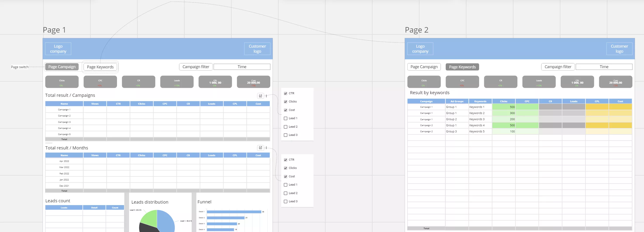Click Detail header in Leads count table
The height and width of the screenshot is (232, 644).
[94, 208]
